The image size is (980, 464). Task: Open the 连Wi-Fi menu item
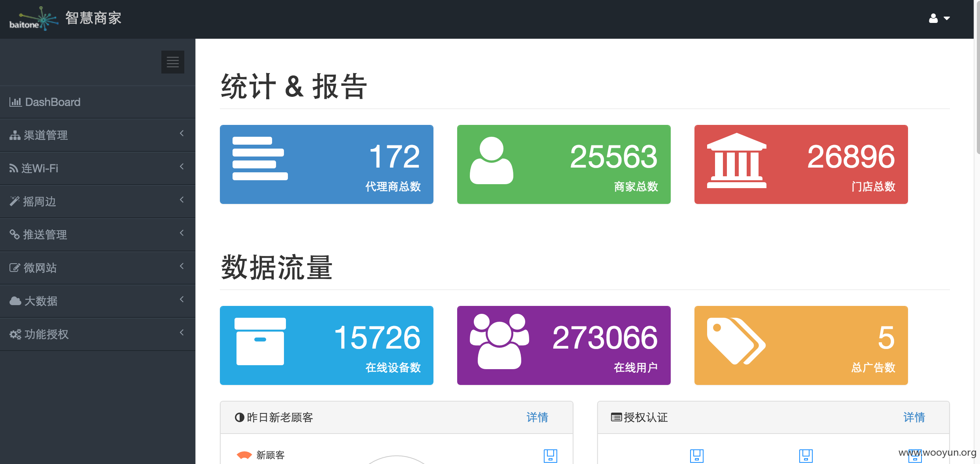pyautogui.click(x=98, y=168)
